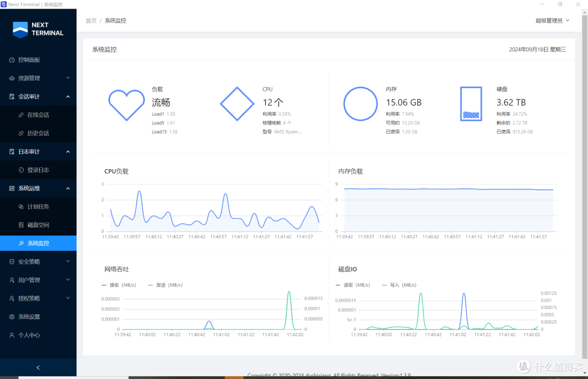Image resolution: width=588 pixels, height=379 pixels.
Task: Click the 15.06 GB memory value
Action: tap(404, 102)
